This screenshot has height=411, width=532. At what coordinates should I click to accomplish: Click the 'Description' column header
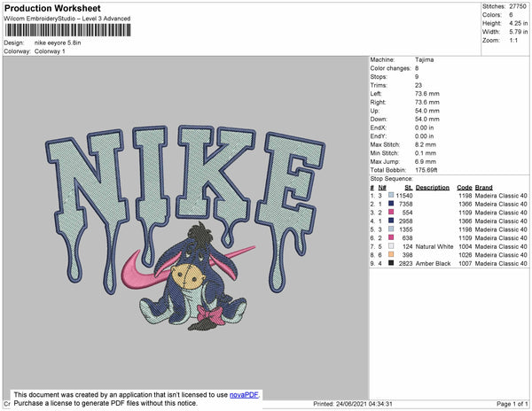(433, 188)
